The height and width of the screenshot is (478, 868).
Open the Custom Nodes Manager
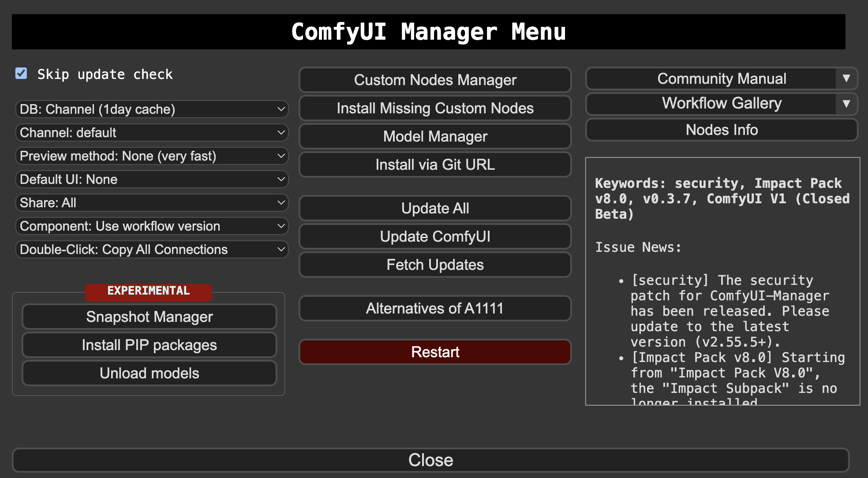tap(435, 80)
